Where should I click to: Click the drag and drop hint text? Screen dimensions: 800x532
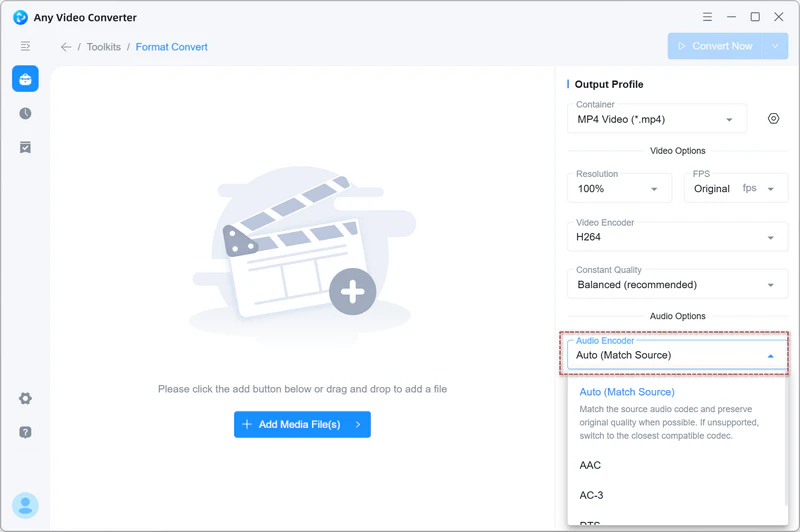303,389
